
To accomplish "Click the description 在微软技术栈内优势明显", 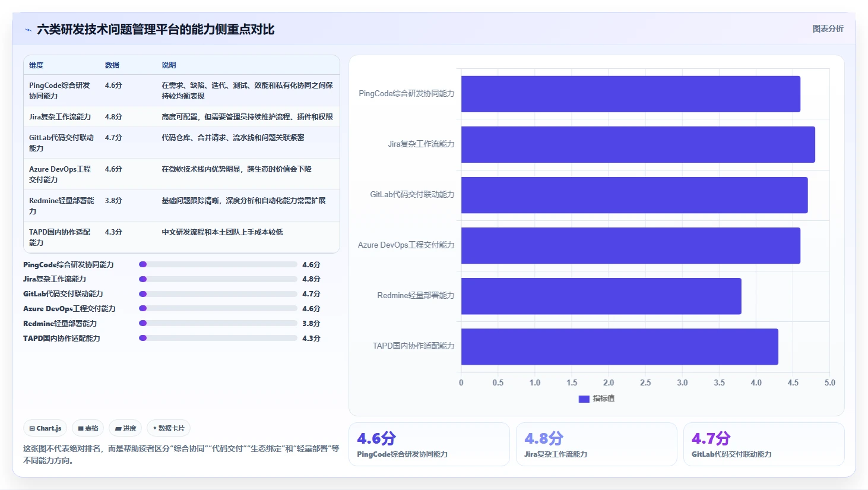I will (x=236, y=169).
